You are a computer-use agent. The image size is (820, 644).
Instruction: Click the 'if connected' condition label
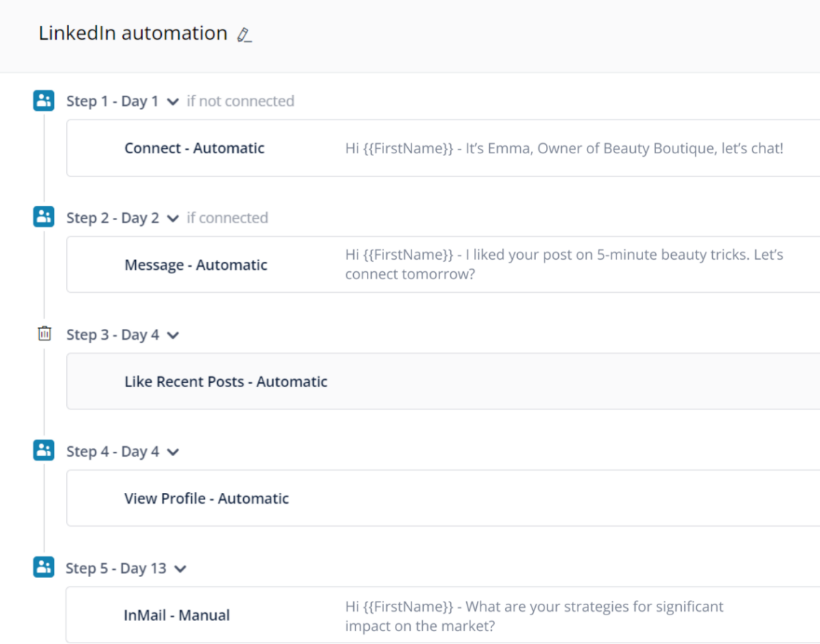click(x=227, y=217)
